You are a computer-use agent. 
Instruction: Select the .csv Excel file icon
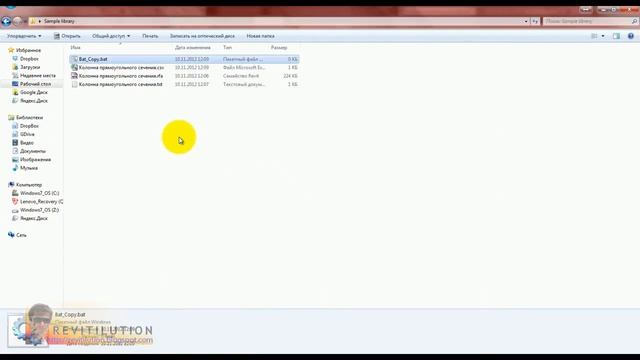click(x=74, y=67)
